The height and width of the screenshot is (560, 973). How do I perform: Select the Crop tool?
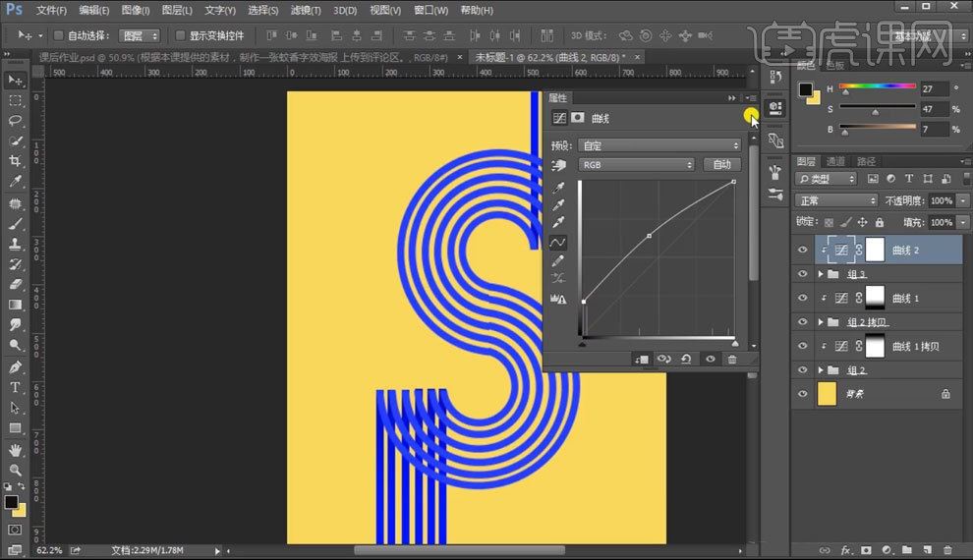pos(15,160)
